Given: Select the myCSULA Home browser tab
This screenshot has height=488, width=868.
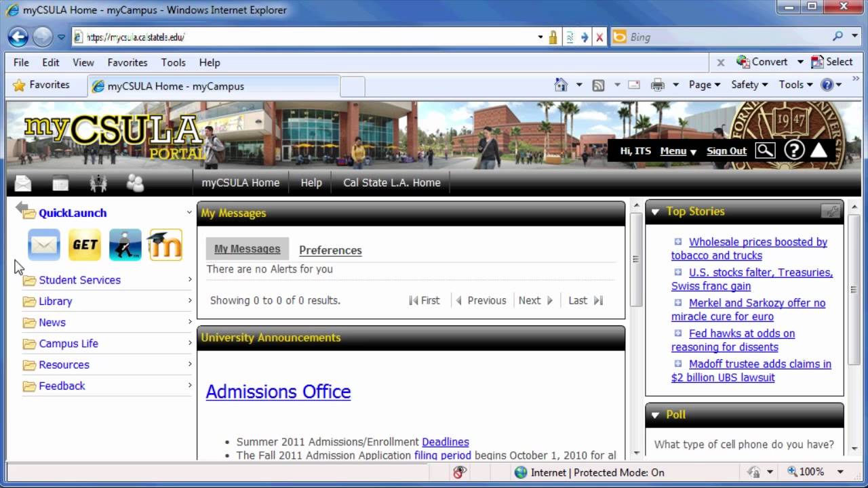Looking at the screenshot, I should click(x=214, y=86).
